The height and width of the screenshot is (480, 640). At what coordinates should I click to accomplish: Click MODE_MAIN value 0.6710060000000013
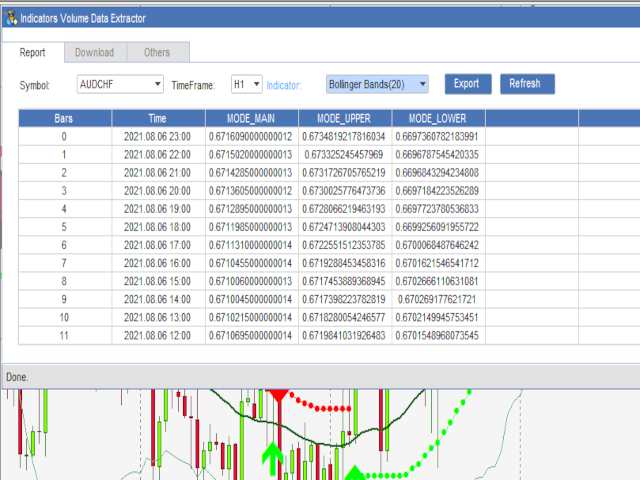coord(251,281)
